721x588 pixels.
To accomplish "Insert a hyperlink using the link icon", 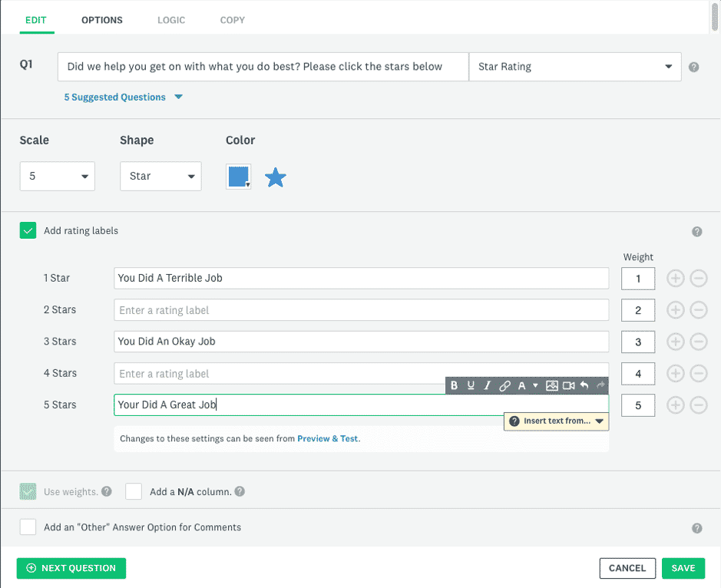I will [x=504, y=386].
